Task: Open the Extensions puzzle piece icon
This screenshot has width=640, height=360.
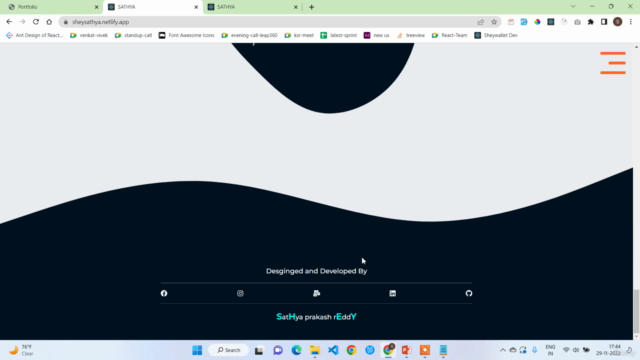Action: [591, 22]
